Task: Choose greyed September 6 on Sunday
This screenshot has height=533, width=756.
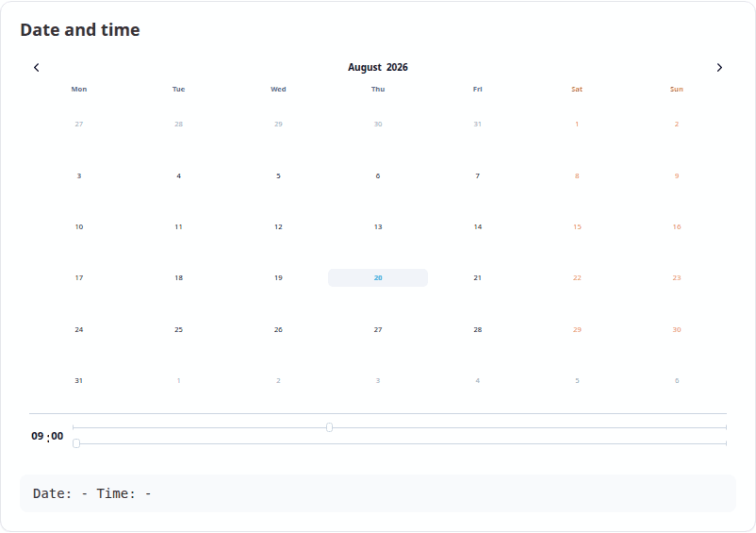Action: (x=677, y=380)
